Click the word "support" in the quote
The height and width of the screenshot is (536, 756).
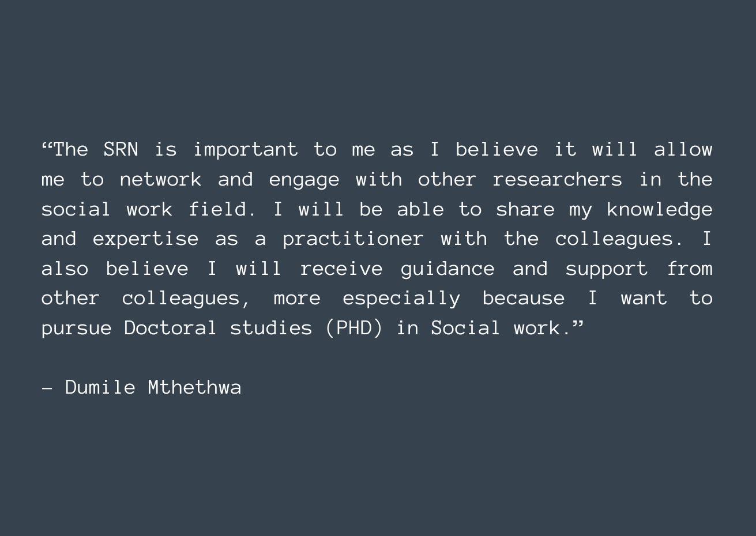coord(607,269)
